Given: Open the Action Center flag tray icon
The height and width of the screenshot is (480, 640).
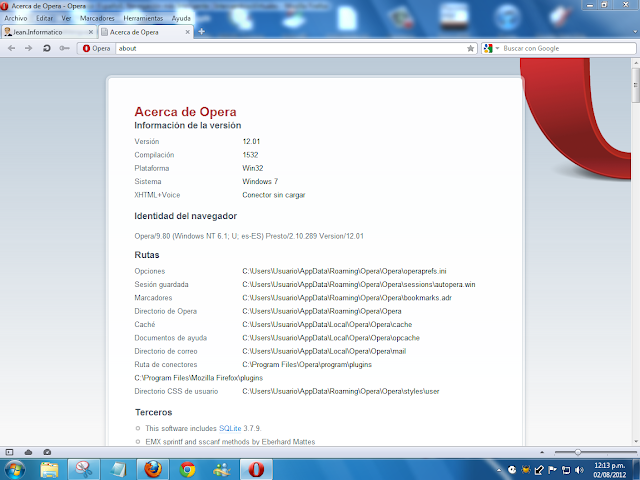Looking at the screenshot, I should click(x=552, y=470).
